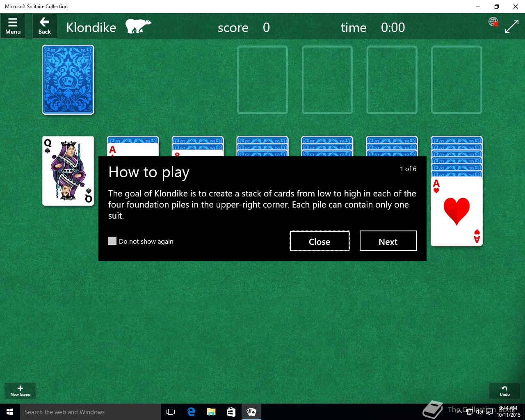Click the Solitaire Collection taskbar icon
Image resolution: width=525 pixels, height=420 pixels.
[x=251, y=412]
